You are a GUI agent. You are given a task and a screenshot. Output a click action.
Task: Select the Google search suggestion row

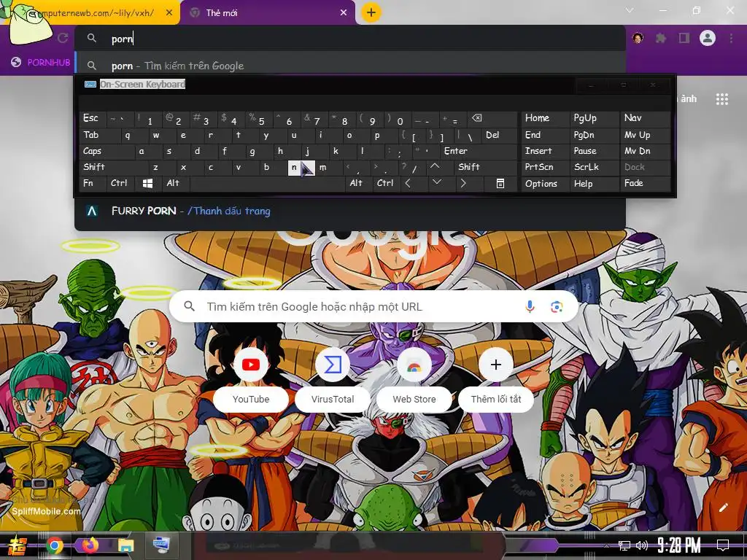(x=350, y=65)
